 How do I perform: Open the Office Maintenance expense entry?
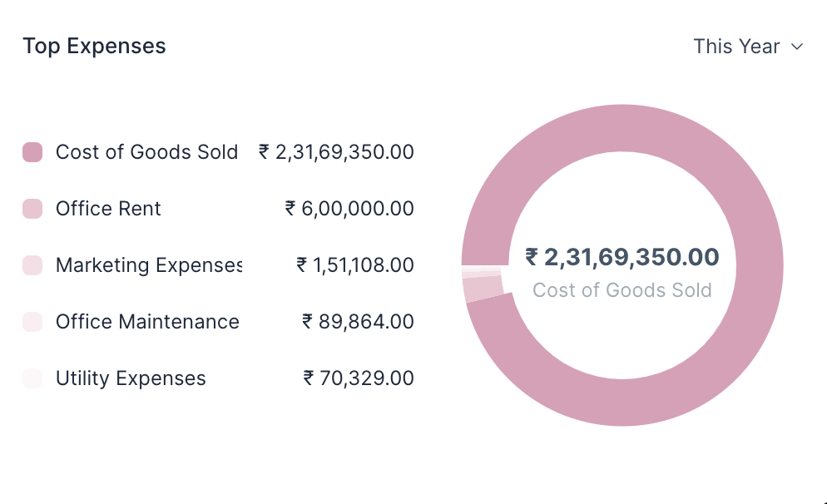(x=147, y=322)
